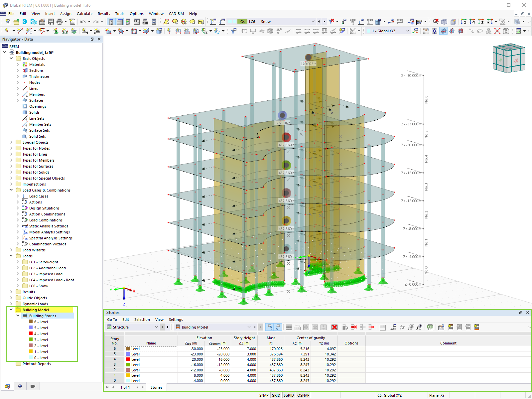Click Selection in Stories panel menu
The image size is (532, 399).
(142, 320)
